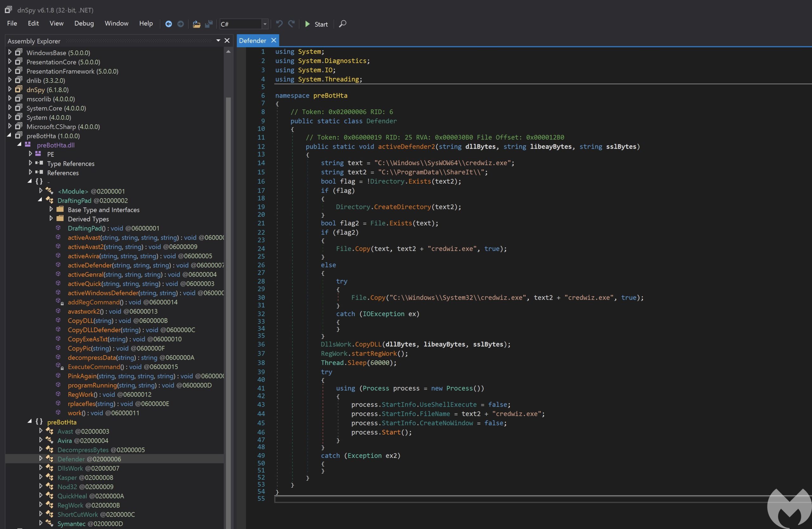The image size is (812, 529).
Task: Collapse the preBotHta (1.0.0.0) assembly node
Action: click(x=10, y=135)
